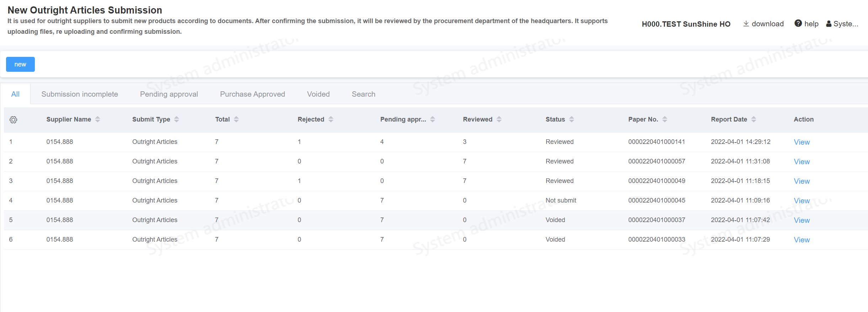The height and width of the screenshot is (312, 868).
Task: Toggle sorting on Submit Type column
Action: click(176, 119)
